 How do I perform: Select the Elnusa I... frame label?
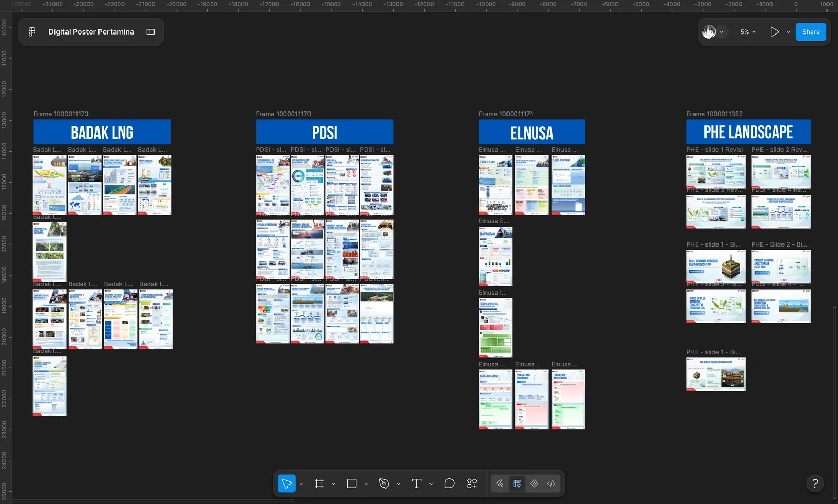[x=493, y=293]
